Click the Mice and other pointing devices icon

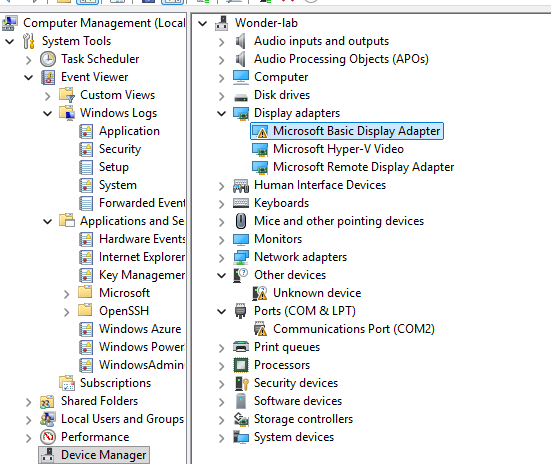click(x=241, y=221)
